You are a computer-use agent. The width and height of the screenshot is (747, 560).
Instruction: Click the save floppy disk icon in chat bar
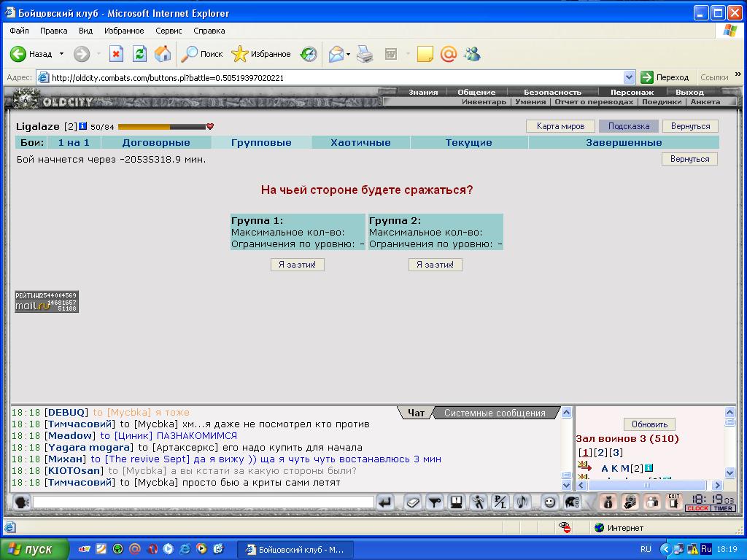457,502
